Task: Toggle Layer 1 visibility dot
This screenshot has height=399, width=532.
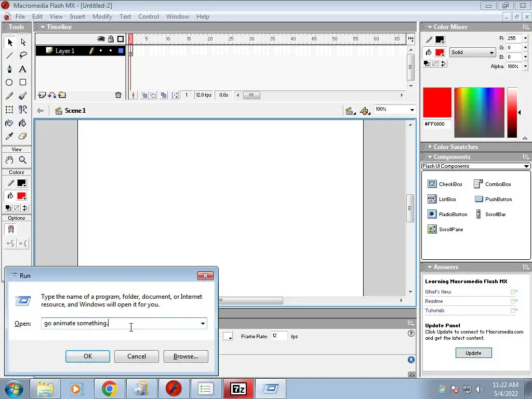Action: click(x=101, y=50)
